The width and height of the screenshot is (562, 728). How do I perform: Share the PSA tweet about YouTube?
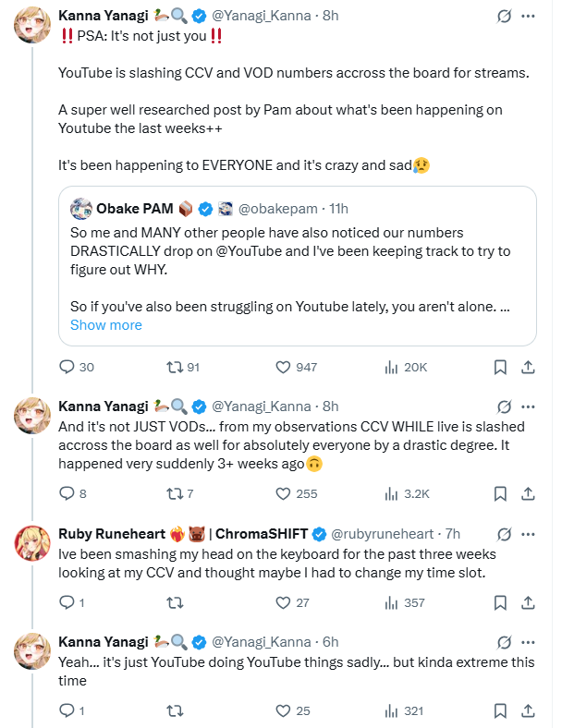point(528,367)
